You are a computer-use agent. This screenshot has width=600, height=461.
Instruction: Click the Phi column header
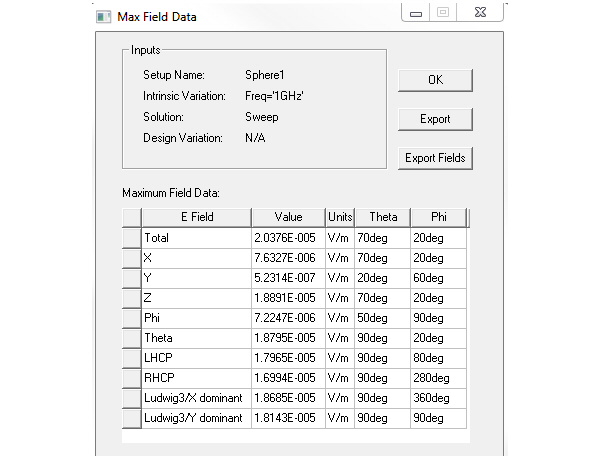click(x=439, y=217)
